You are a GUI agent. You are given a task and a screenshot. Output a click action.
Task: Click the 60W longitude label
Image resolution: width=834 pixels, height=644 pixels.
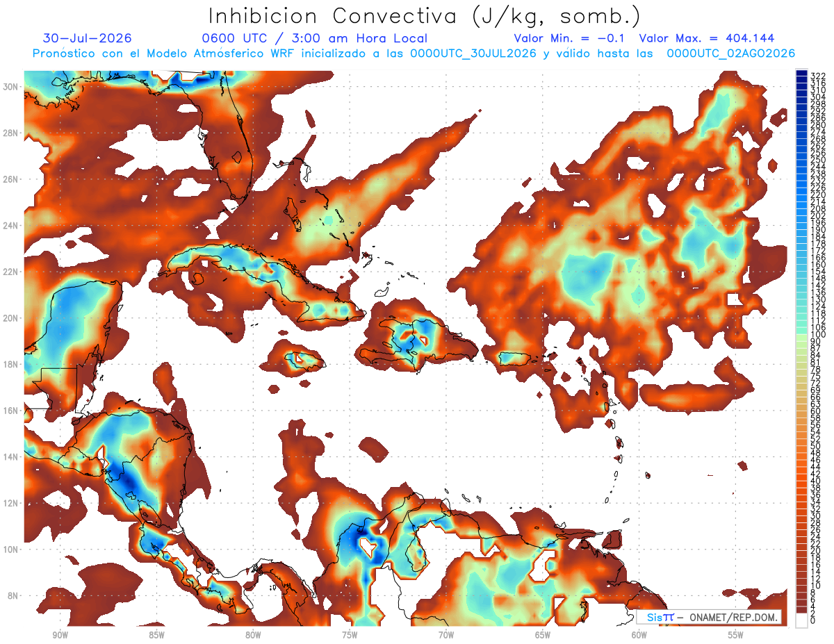[x=639, y=635]
